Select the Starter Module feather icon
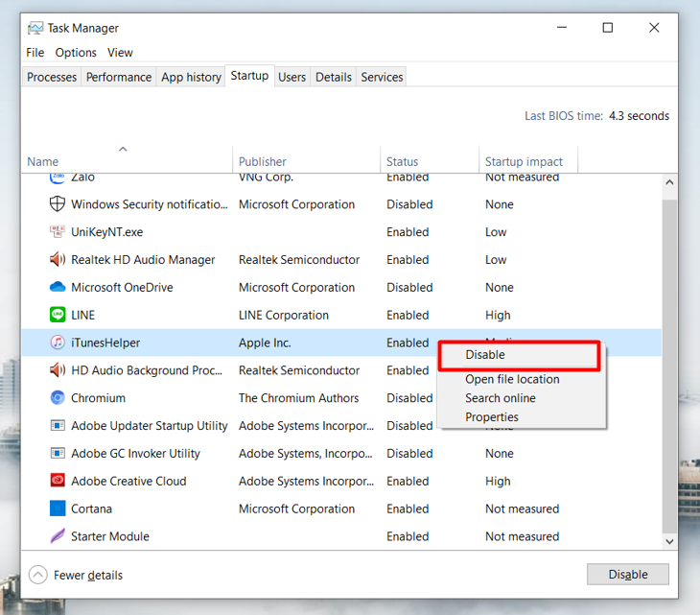 point(58,536)
